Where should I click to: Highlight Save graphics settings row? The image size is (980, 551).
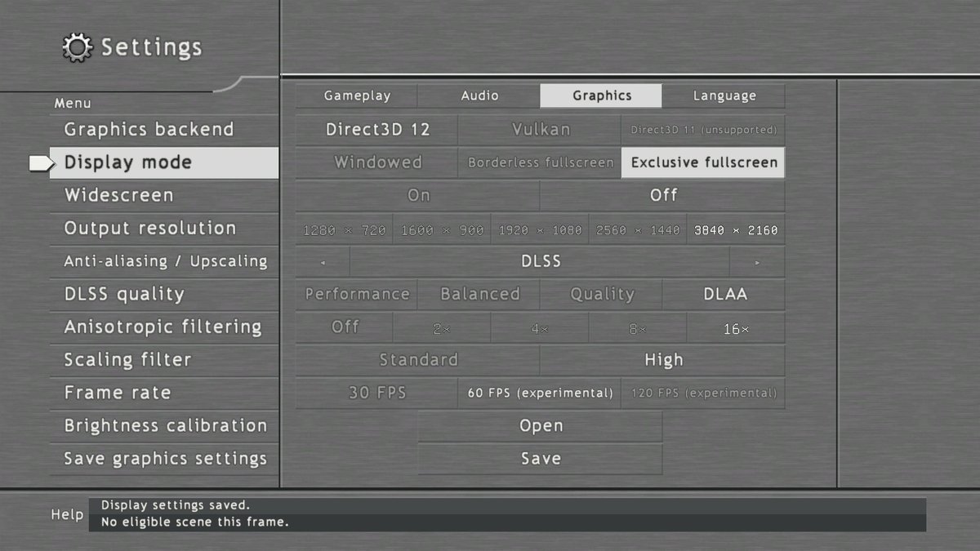coord(164,459)
